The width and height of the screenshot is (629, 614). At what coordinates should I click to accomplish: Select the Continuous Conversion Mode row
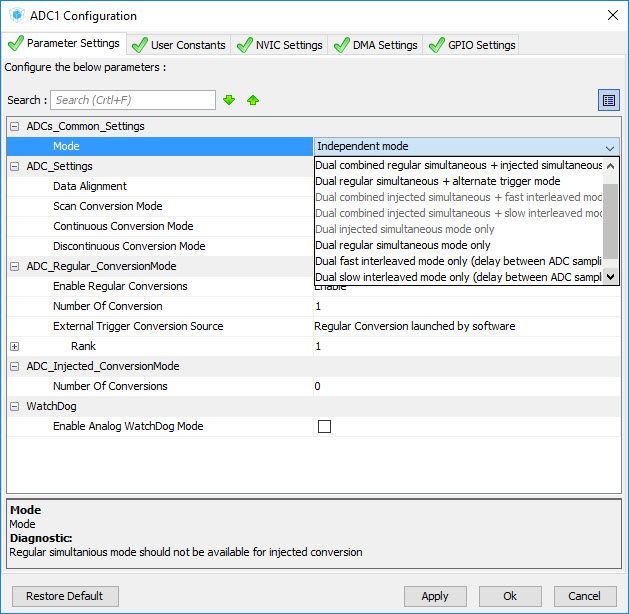click(x=160, y=226)
